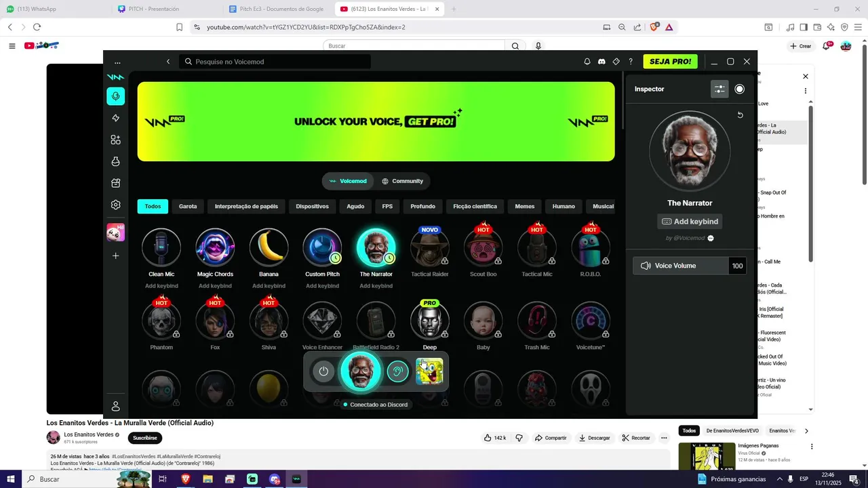This screenshot has width=868, height=488.
Task: Filter voices by Todos category
Action: coord(153,206)
